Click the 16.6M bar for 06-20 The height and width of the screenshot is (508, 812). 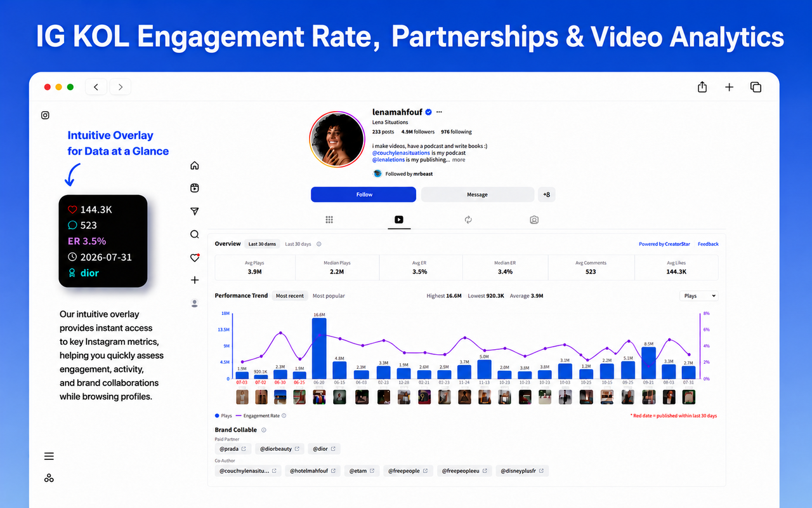click(319, 349)
